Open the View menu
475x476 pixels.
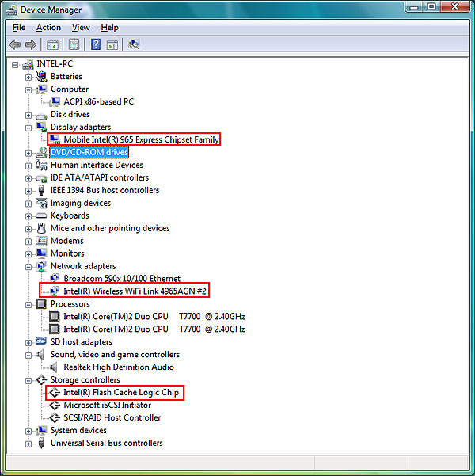click(x=81, y=27)
